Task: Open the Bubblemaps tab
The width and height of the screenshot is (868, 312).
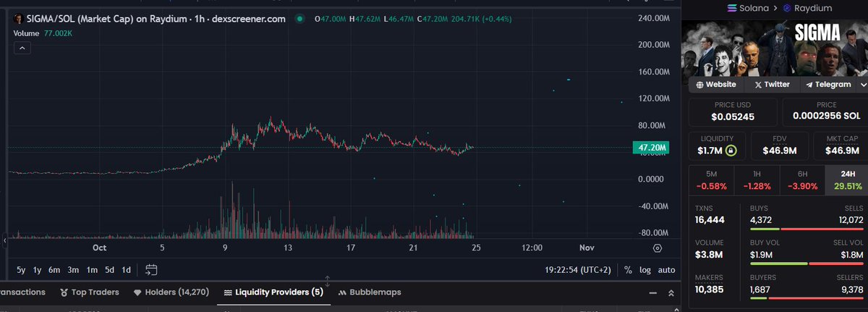Action: coord(370,292)
